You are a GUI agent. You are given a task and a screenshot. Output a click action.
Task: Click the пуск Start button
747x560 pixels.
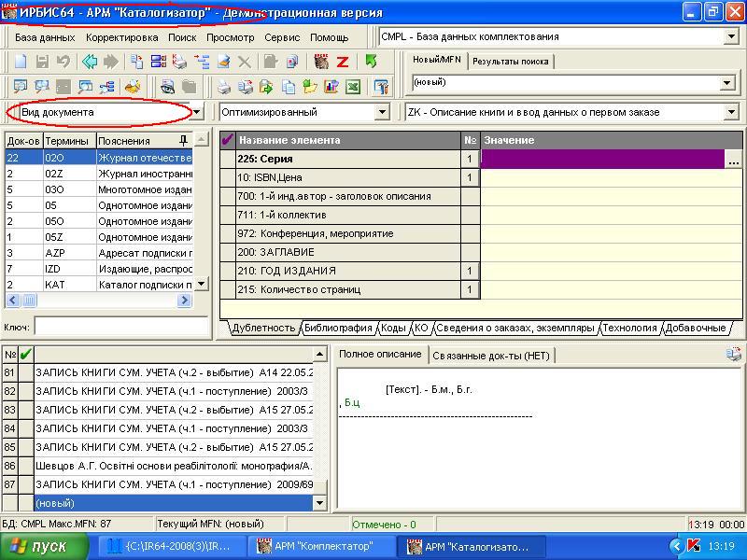point(44,546)
